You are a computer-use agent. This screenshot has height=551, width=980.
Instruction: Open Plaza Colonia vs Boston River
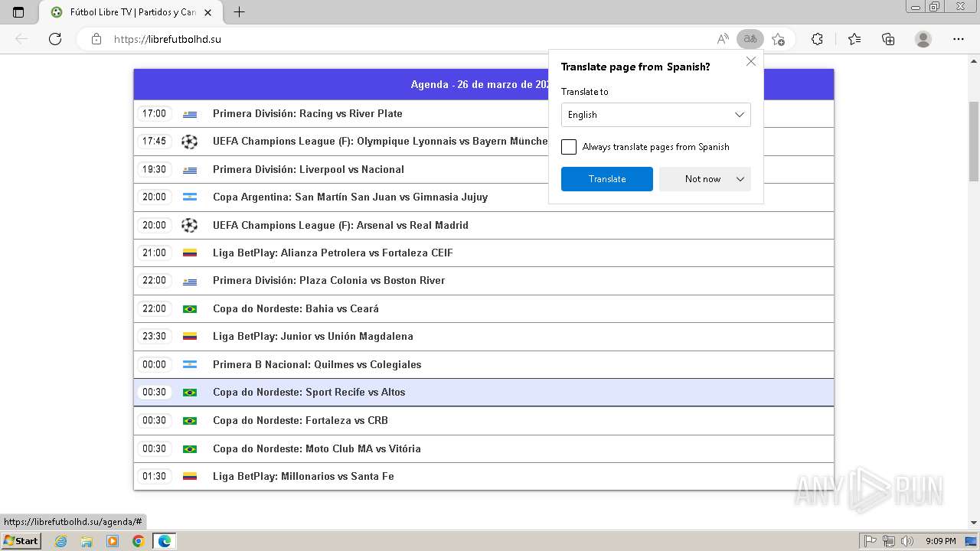[x=328, y=280]
